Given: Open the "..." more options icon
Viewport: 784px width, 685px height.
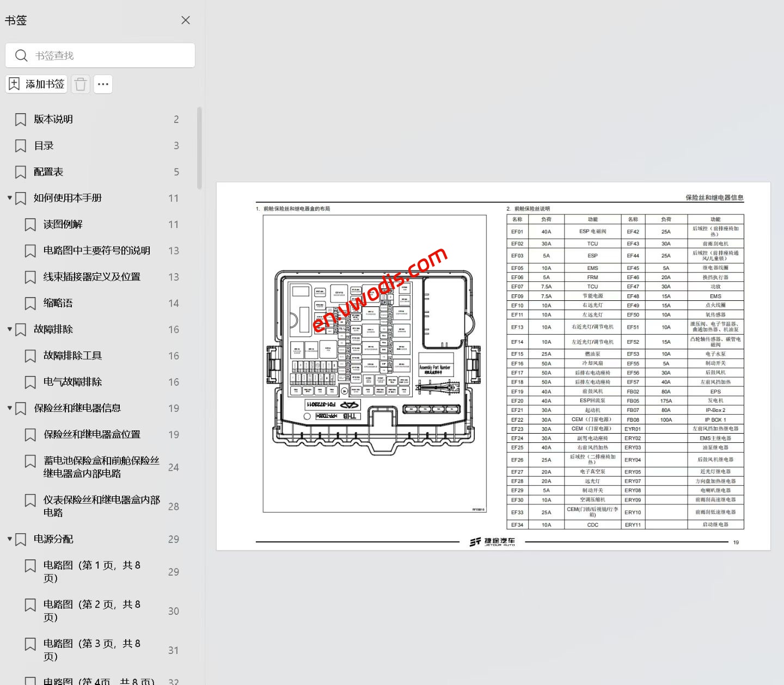Looking at the screenshot, I should coord(103,84).
